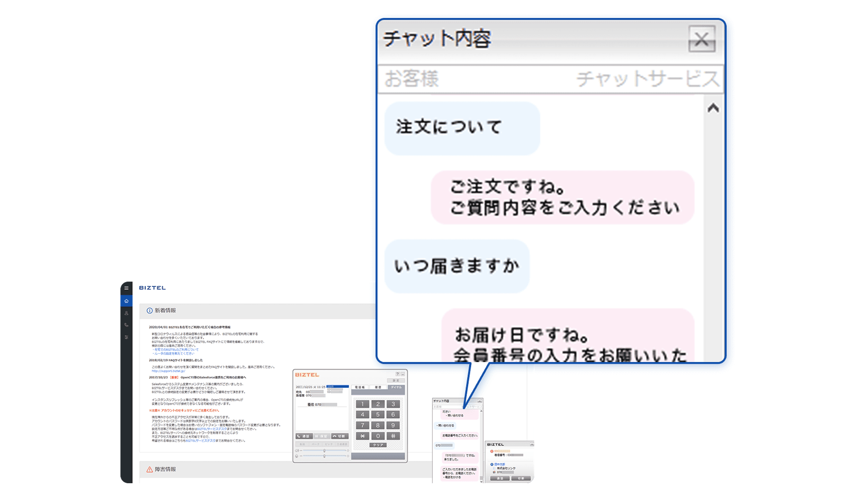The height and width of the screenshot is (504, 857).
Task: Click the help ? icon on the softphone
Action: (398, 374)
